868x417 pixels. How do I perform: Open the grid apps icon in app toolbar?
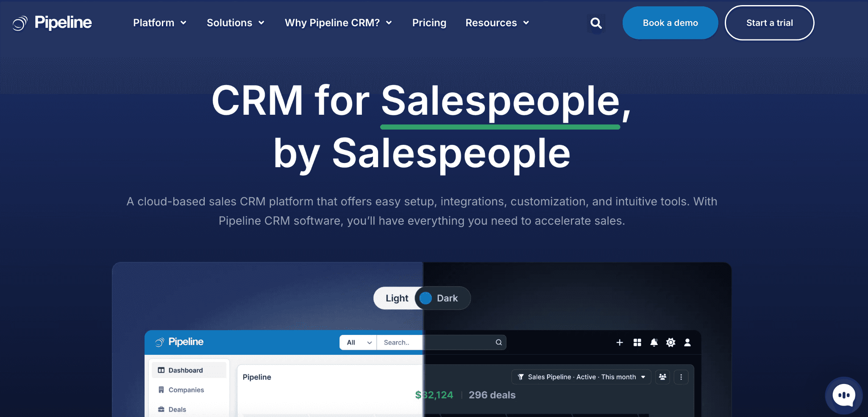637,342
